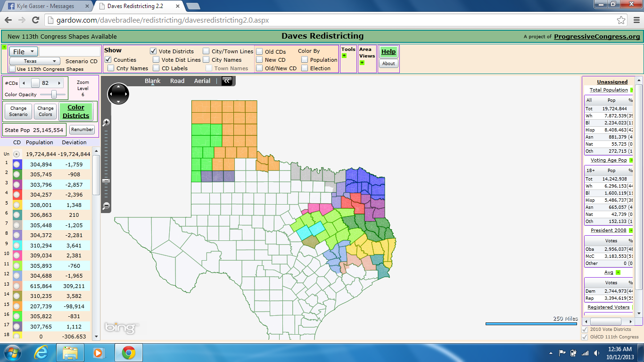Image resolution: width=644 pixels, height=362 pixels.
Task: Collapse the map style bar chevrons
Action: 227,81
